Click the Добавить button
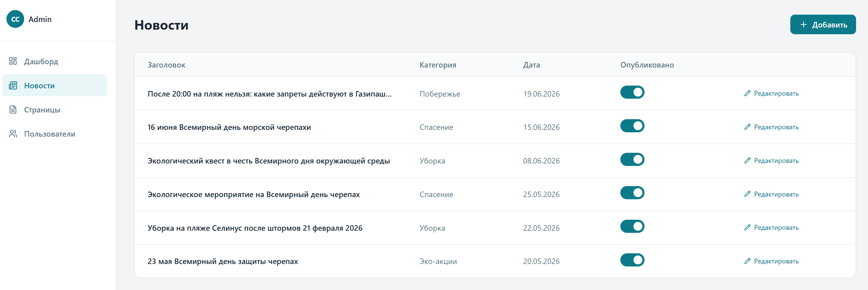868x290 pixels. point(822,24)
